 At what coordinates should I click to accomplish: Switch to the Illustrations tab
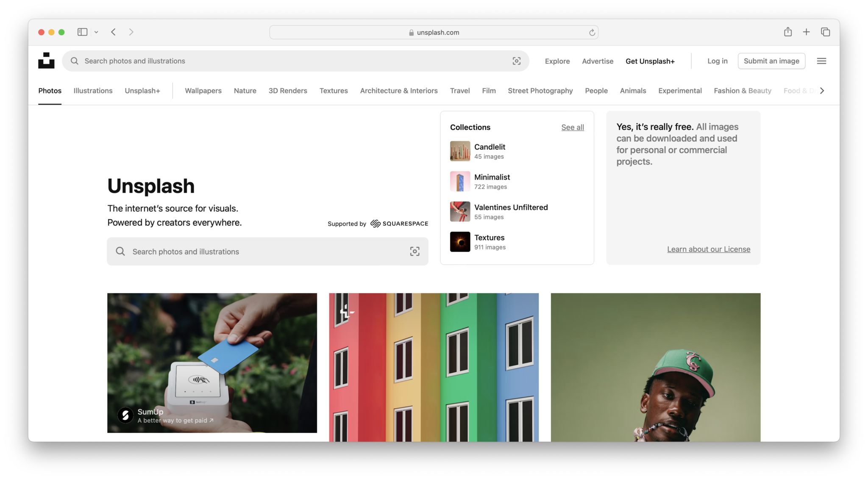[x=93, y=90]
